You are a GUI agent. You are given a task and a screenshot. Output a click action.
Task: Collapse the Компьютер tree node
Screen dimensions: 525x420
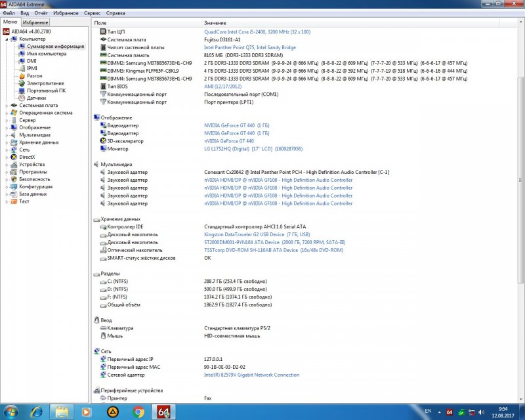tap(7, 39)
